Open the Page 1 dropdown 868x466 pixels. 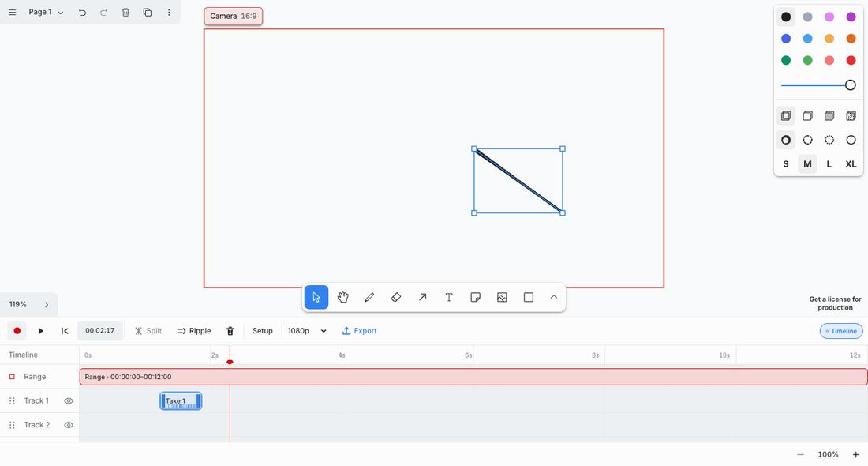pos(46,12)
